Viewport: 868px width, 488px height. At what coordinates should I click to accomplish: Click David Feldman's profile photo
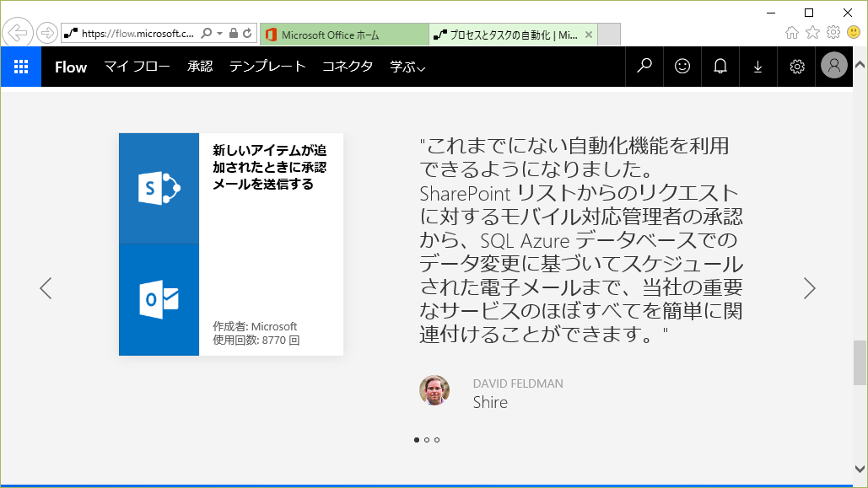(434, 390)
